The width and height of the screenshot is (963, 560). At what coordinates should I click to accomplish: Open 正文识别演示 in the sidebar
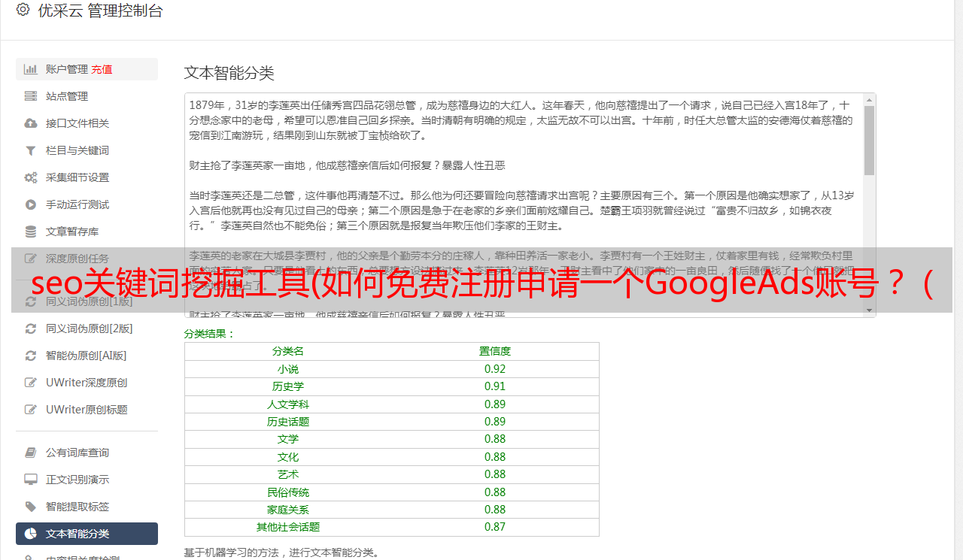(x=77, y=480)
